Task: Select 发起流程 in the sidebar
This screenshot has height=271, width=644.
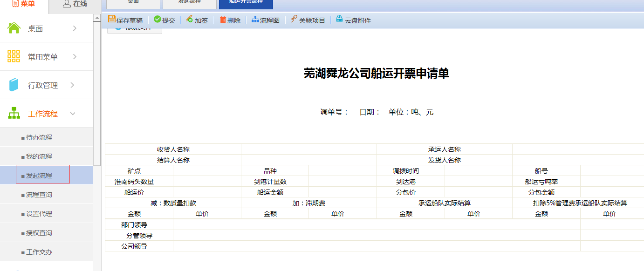Action: tap(47, 176)
